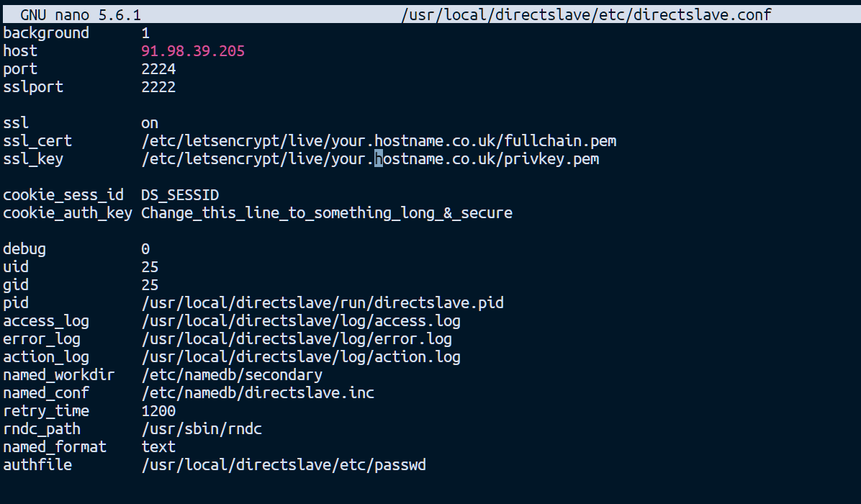Click the ssl_cert fullchain.pem path
Viewport: 861px width, 504px height.
(x=379, y=141)
